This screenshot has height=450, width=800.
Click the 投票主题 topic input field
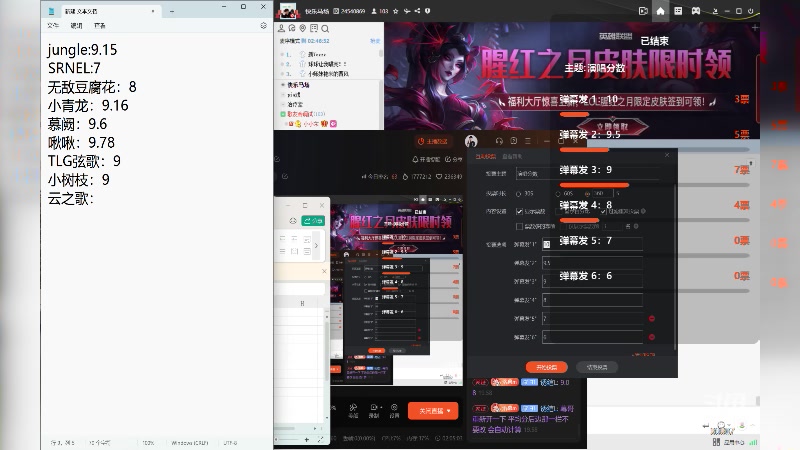pos(587,173)
